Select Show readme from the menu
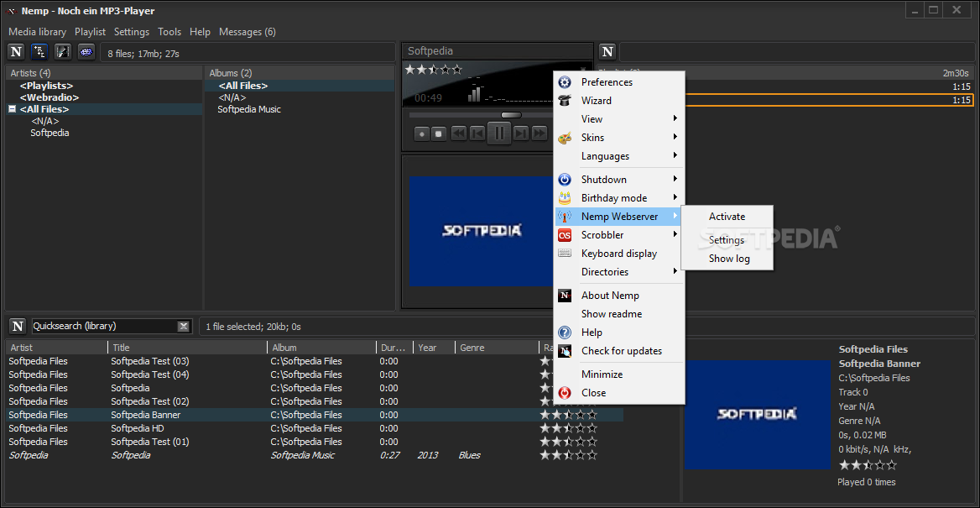The height and width of the screenshot is (508, 980). tap(612, 314)
